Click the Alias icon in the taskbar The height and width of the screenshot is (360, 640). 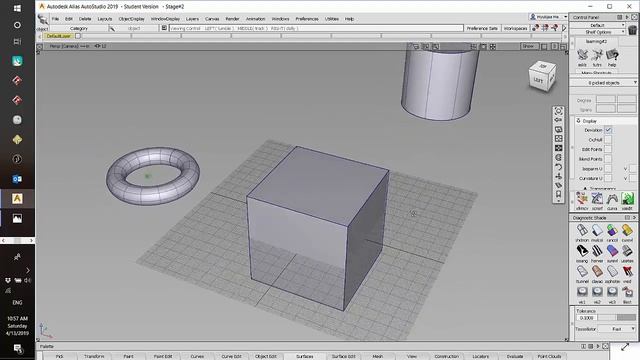tap(17, 199)
